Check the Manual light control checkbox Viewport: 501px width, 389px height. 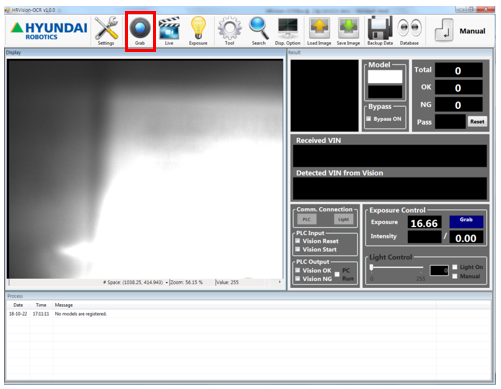click(x=455, y=276)
